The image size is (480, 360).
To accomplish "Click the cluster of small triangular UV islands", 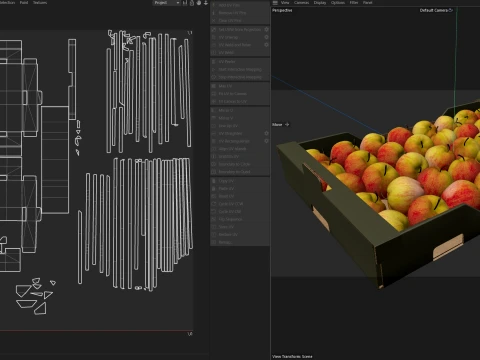I will coord(36,296).
